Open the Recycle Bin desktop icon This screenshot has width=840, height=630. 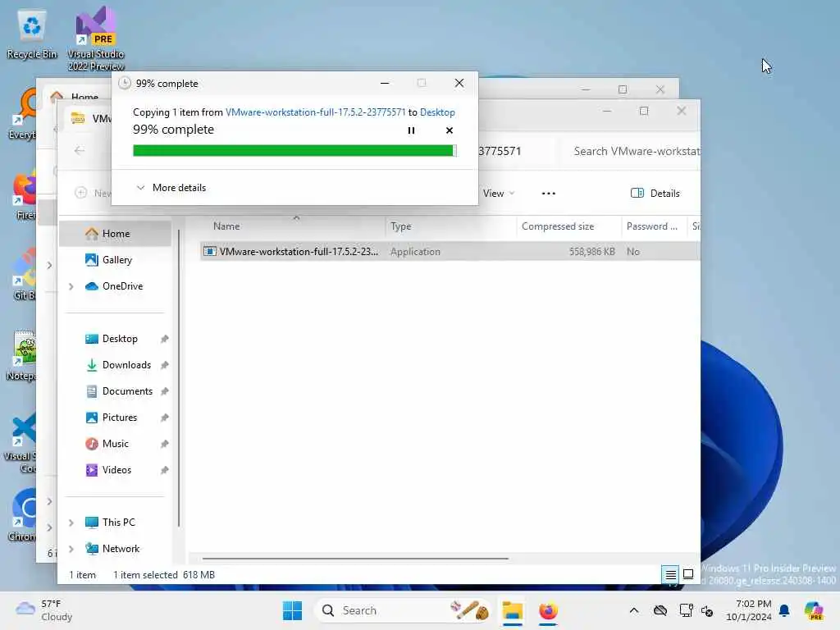(32, 33)
